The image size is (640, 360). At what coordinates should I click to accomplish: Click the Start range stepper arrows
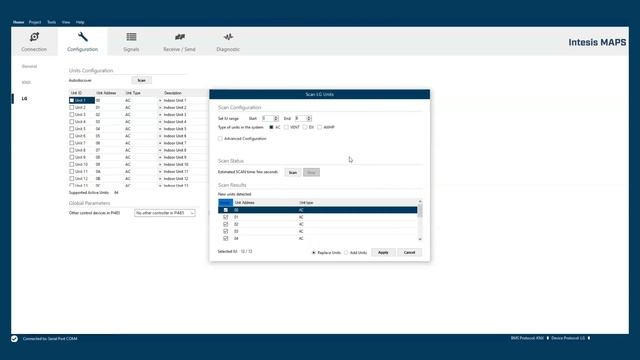click(276, 118)
